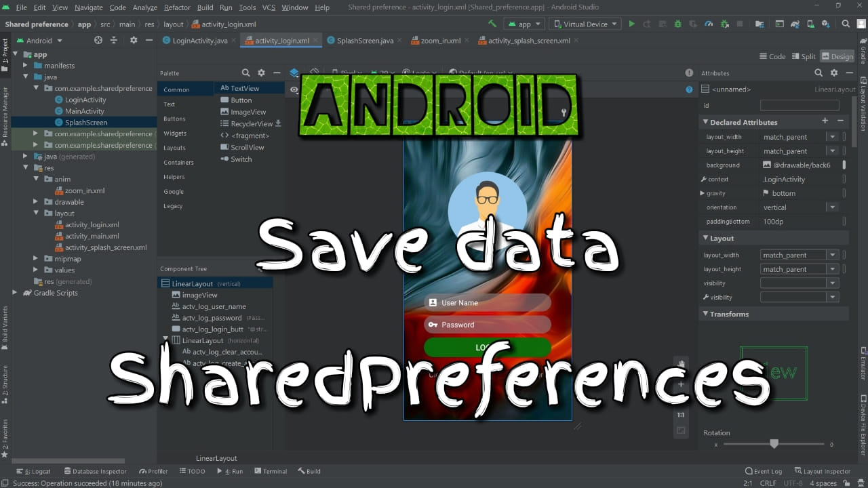Collapse the Transforms section
Screen dimensions: 868x488
point(705,314)
